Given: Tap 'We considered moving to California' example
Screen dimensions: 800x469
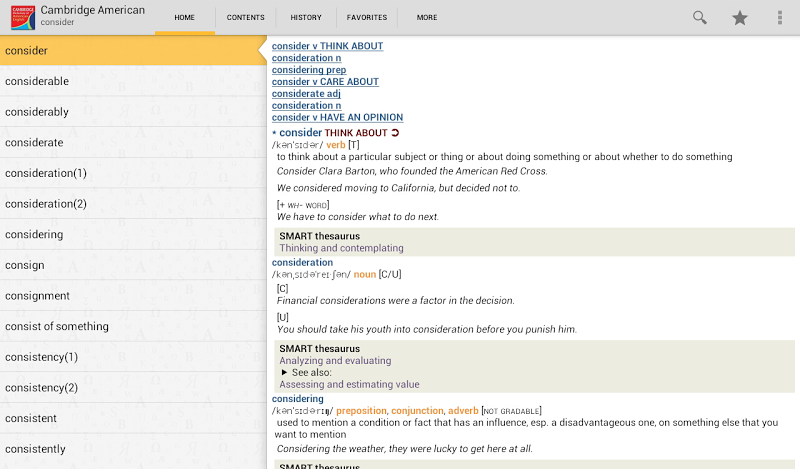Looking at the screenshot, I should [x=398, y=188].
